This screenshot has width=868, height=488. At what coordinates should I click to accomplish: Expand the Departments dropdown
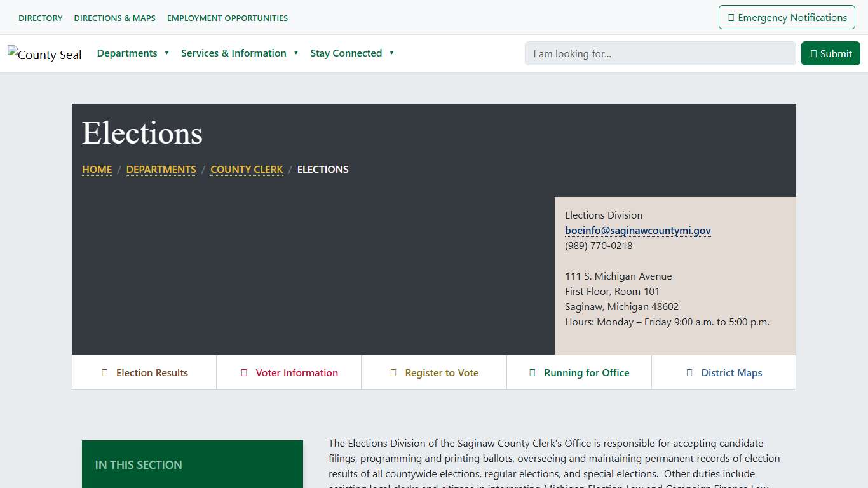pyautogui.click(x=127, y=53)
